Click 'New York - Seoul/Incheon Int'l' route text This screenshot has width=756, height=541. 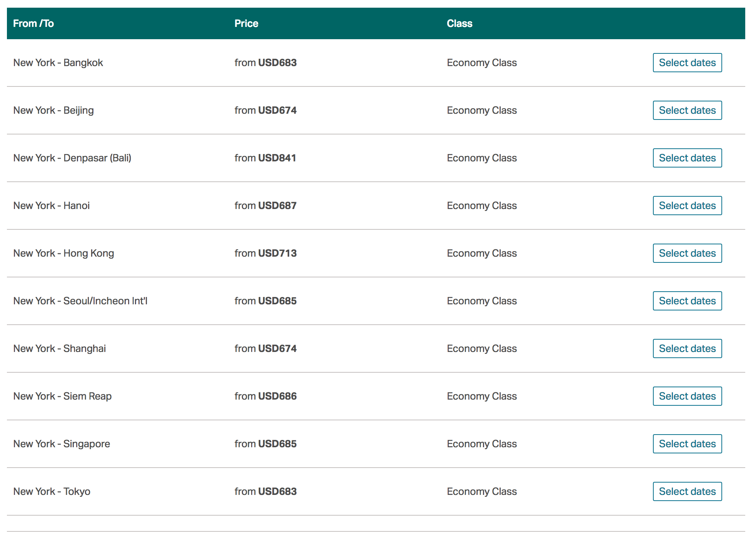[x=80, y=301]
